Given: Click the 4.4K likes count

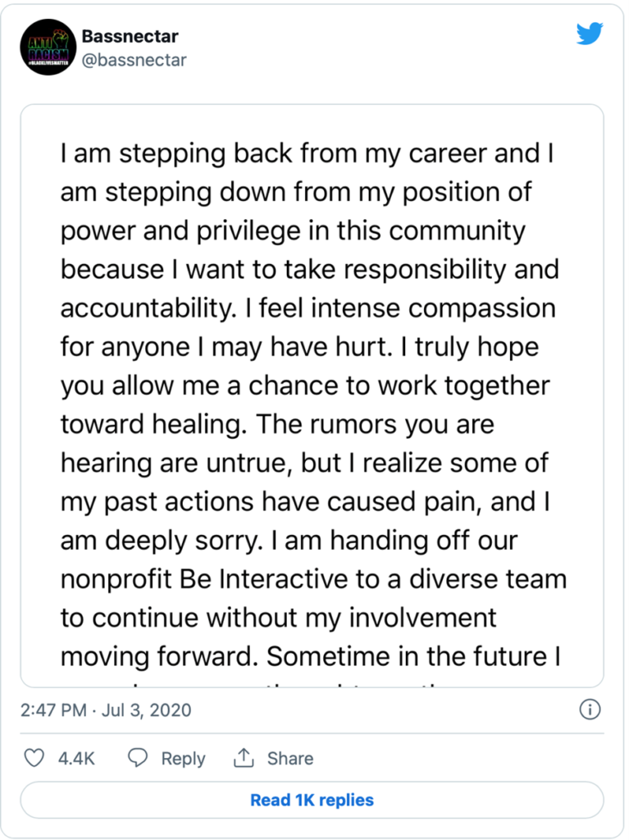Looking at the screenshot, I should (x=76, y=759).
